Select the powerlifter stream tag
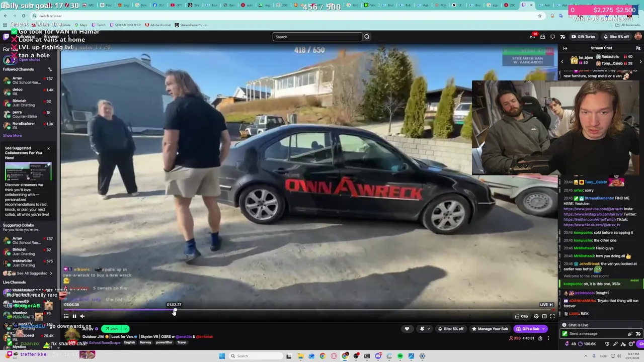This screenshot has height=362, width=644. click(164, 343)
